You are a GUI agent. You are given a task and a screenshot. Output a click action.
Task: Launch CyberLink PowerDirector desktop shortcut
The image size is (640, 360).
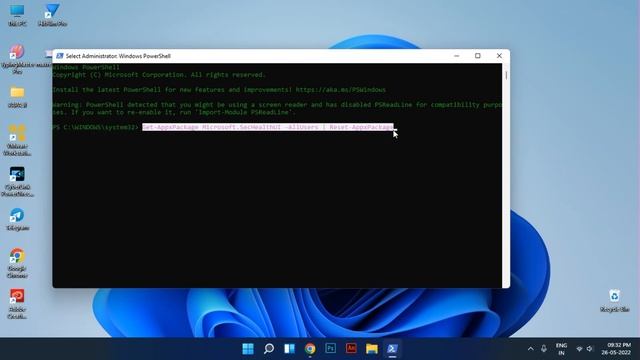pyautogui.click(x=17, y=181)
